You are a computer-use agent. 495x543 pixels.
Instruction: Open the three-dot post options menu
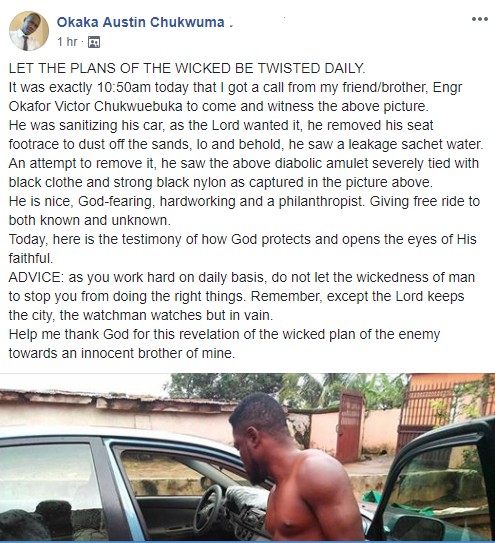[480, 19]
